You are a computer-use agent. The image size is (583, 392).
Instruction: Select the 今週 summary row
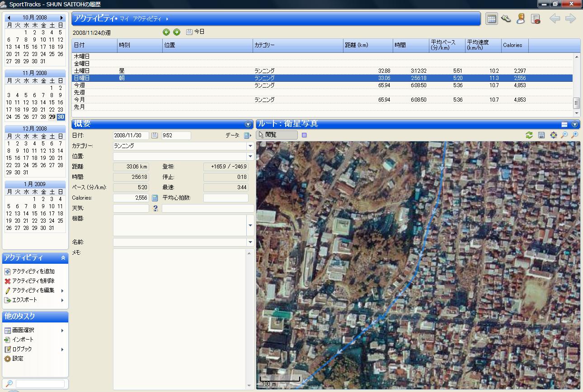[x=322, y=85]
